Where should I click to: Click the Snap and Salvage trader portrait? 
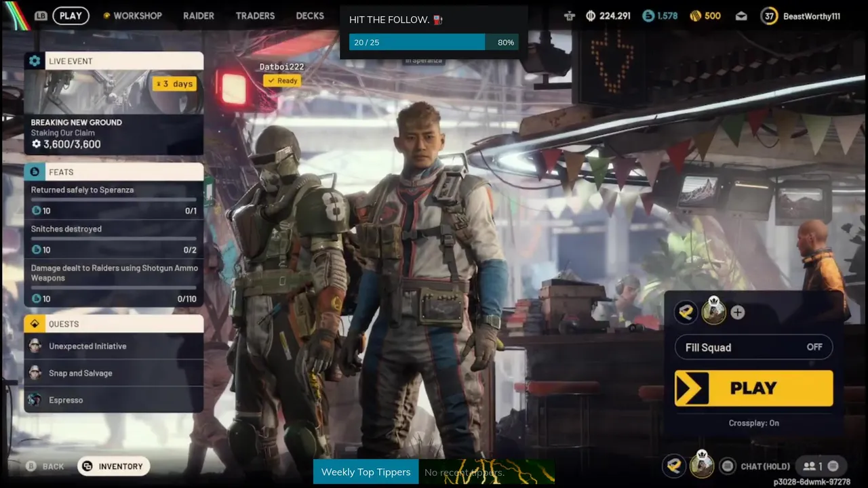click(35, 373)
